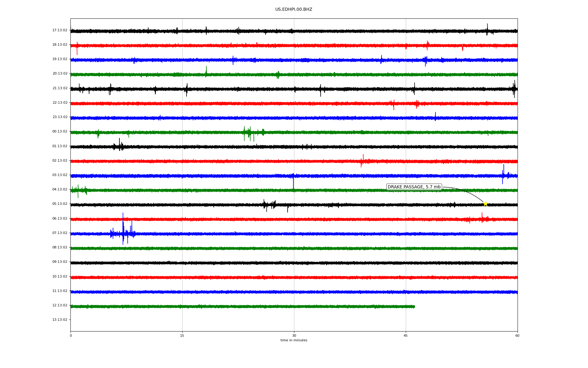Click the 07:13:02 time label

pyautogui.click(x=60, y=233)
